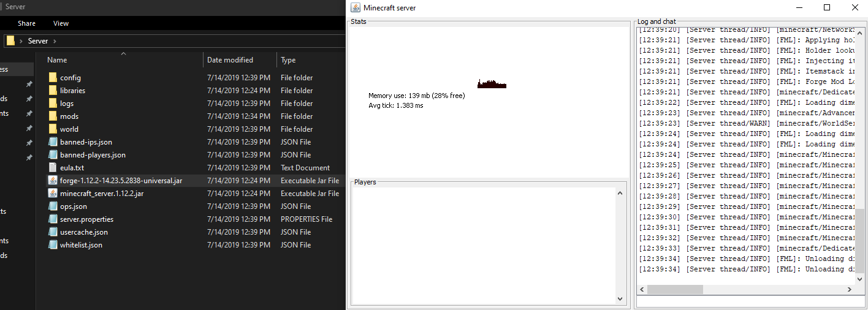The height and width of the screenshot is (310, 868).
Task: Click the memory usage graph in Stats
Action: click(492, 83)
